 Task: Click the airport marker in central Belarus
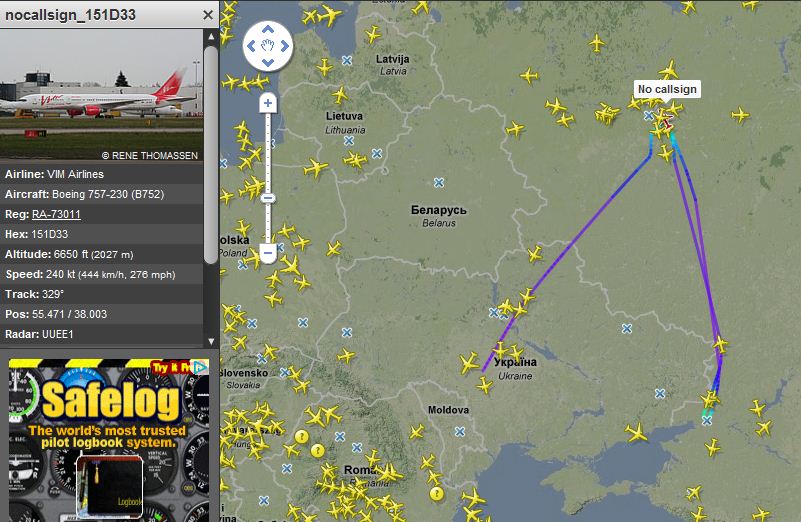coord(439,182)
